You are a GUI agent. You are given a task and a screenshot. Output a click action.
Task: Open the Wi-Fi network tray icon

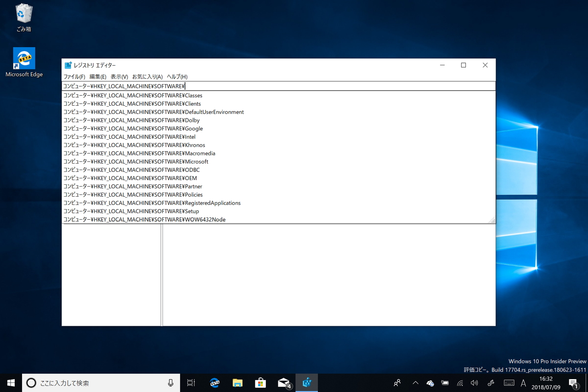coord(460,383)
